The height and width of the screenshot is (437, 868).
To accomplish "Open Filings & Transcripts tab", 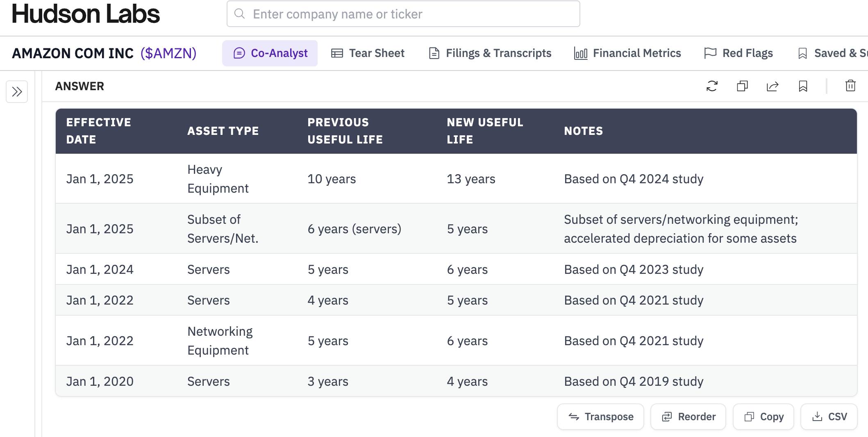I will click(x=490, y=53).
